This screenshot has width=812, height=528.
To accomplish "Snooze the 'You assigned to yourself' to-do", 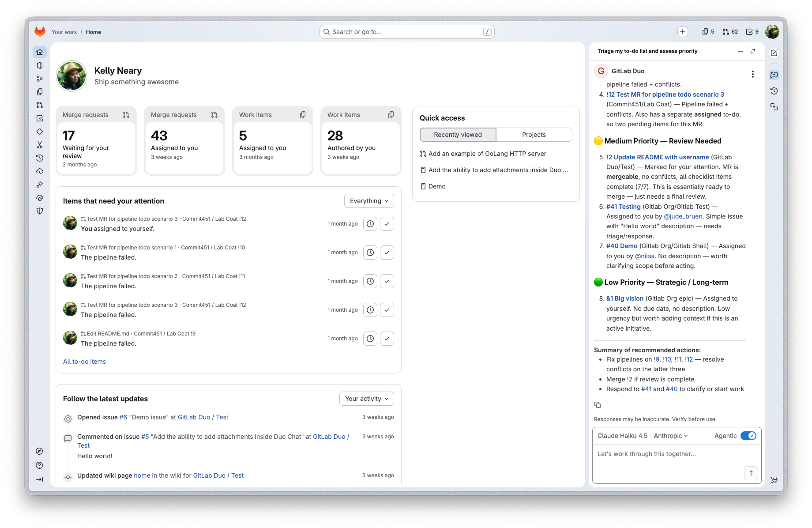I will tap(370, 224).
